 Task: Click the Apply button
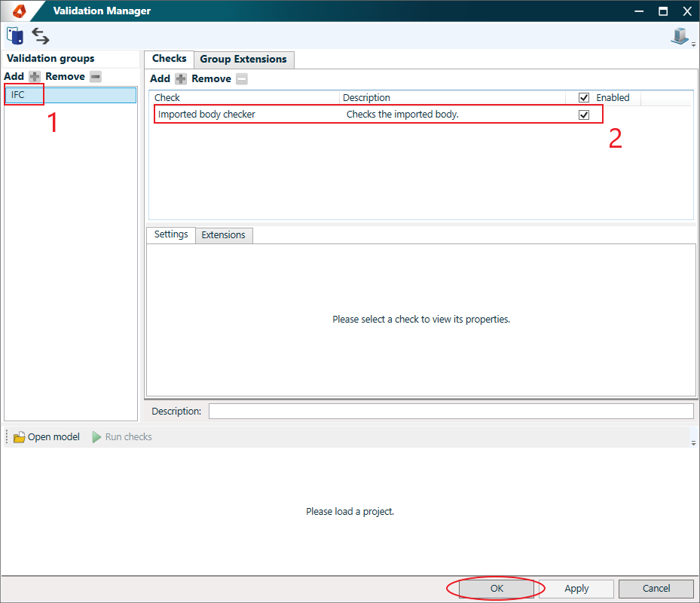576,588
